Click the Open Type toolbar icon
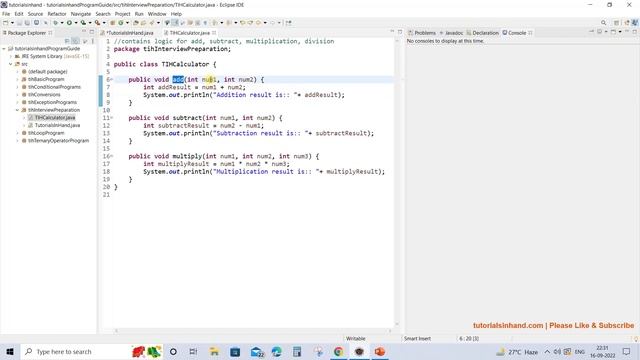The width and height of the screenshot is (640, 360). click(136, 23)
